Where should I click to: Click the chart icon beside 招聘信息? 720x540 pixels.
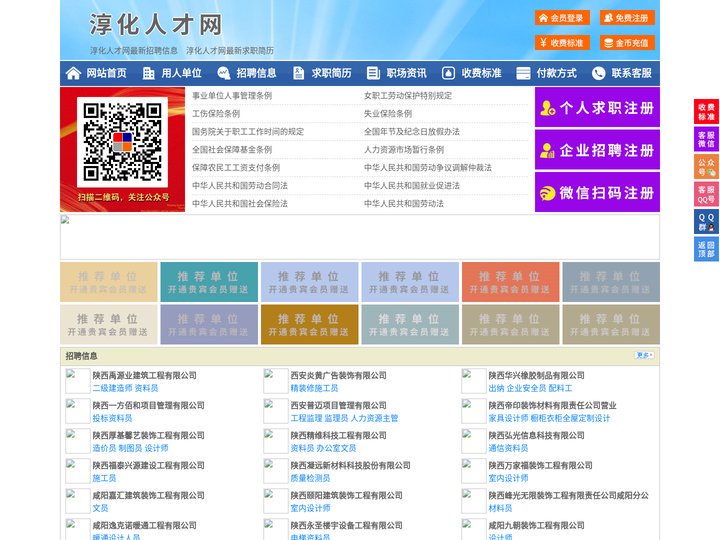(x=224, y=73)
